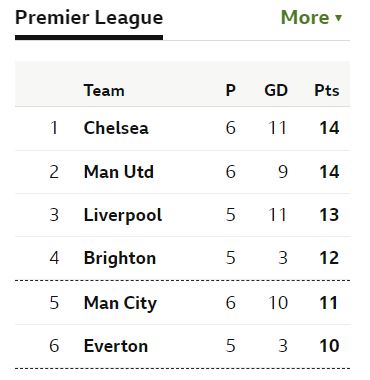The height and width of the screenshot is (380, 370).
Task: Open the Liverpool team link
Action: [123, 215]
